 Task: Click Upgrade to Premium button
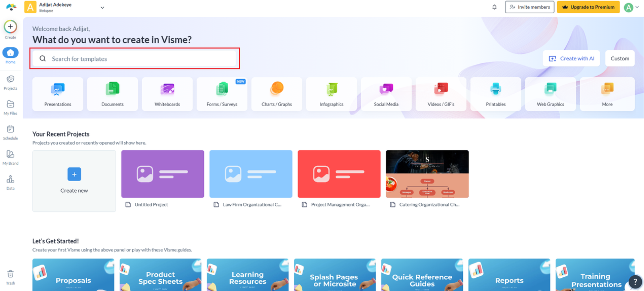click(588, 7)
